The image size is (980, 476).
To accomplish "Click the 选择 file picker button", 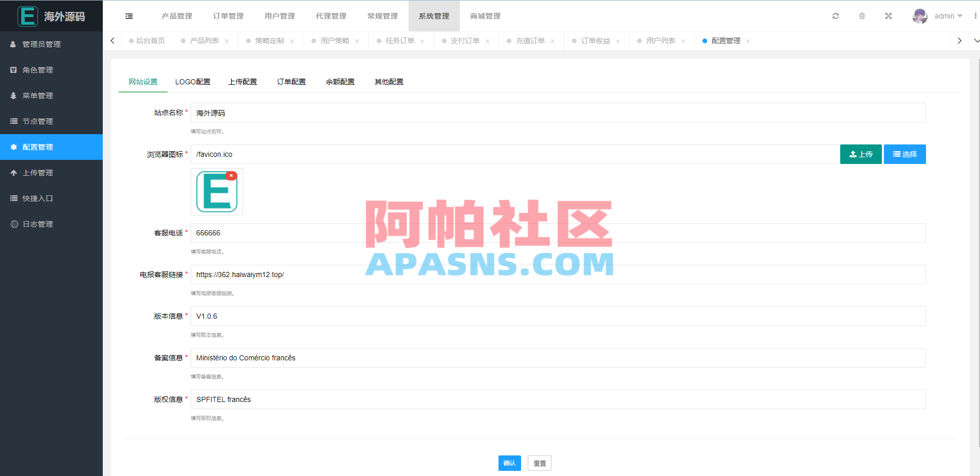I will 904,154.
